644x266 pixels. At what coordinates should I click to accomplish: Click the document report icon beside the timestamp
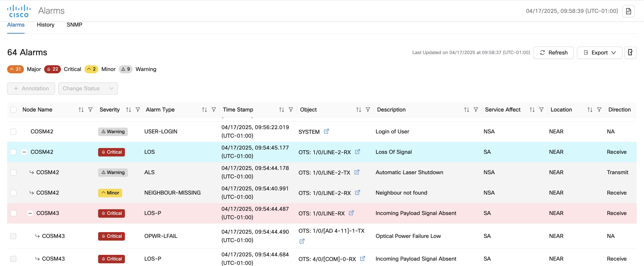628,11
